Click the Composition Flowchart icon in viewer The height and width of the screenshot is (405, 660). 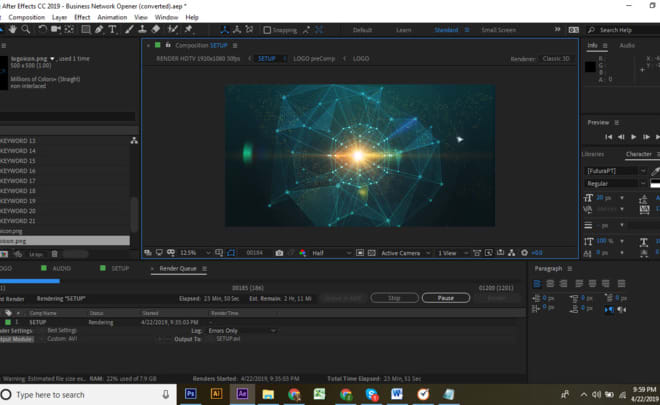(x=511, y=253)
